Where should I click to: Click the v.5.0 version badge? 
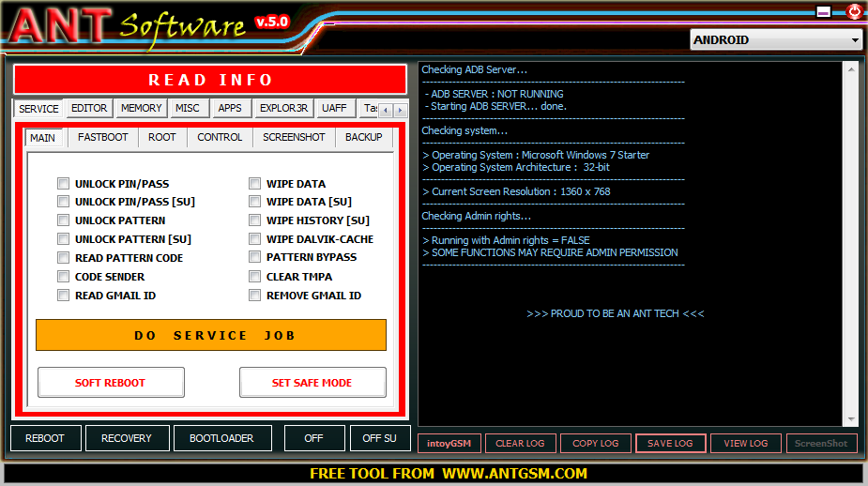coord(272,23)
